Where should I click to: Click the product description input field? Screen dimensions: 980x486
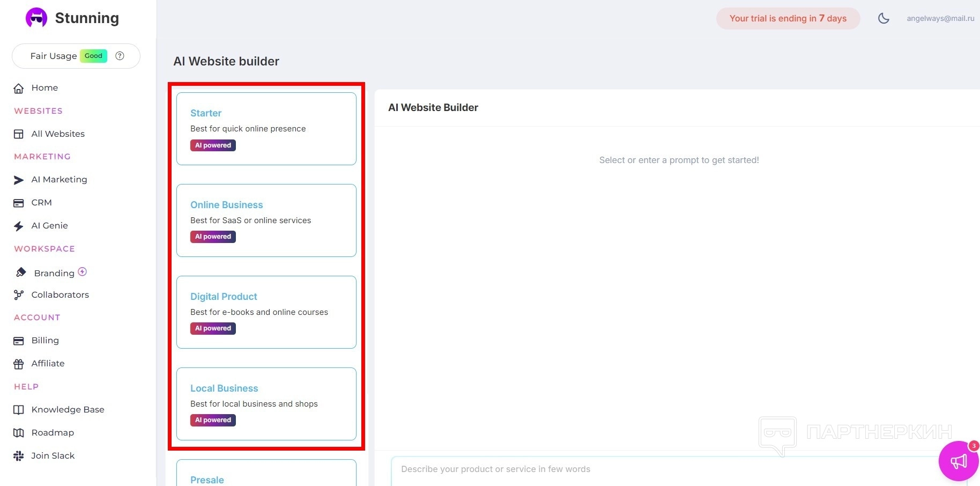coord(680,472)
